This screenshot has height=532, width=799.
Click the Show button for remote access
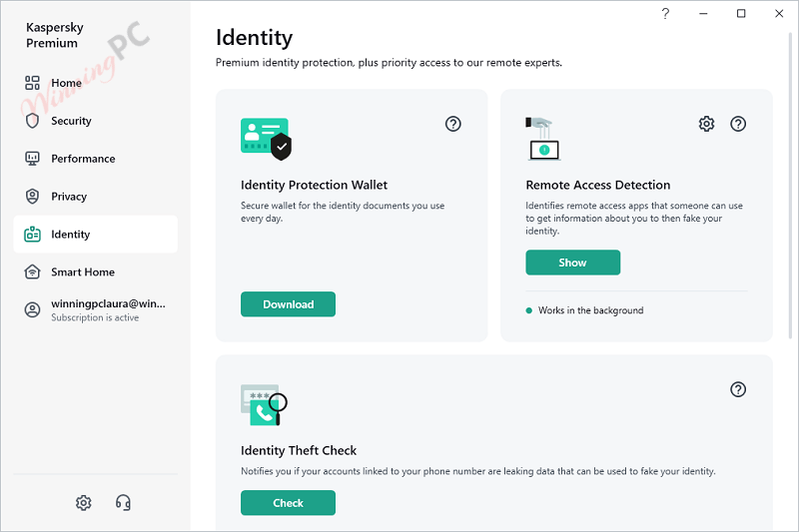pos(572,263)
